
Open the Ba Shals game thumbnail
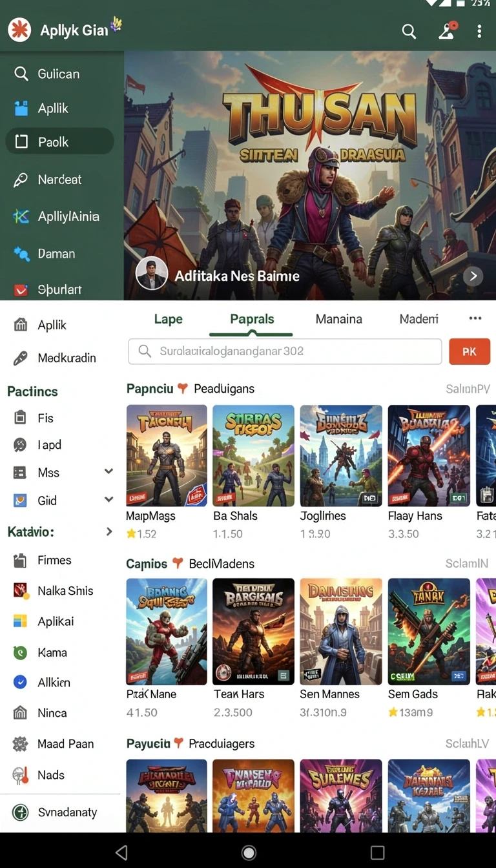(x=253, y=455)
